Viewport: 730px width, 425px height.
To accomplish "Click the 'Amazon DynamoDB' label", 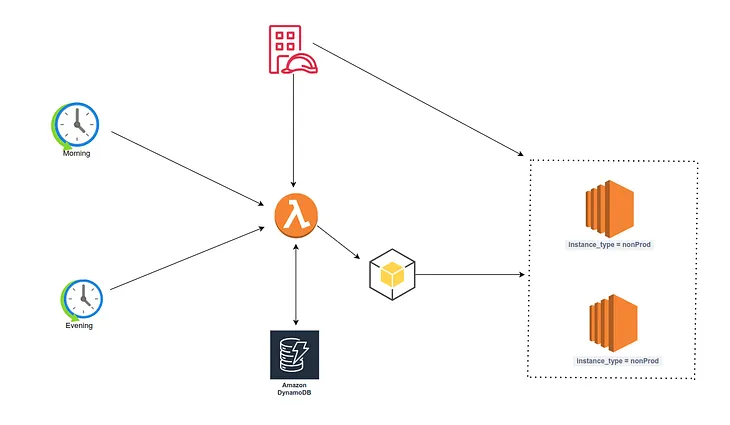I will [294, 389].
